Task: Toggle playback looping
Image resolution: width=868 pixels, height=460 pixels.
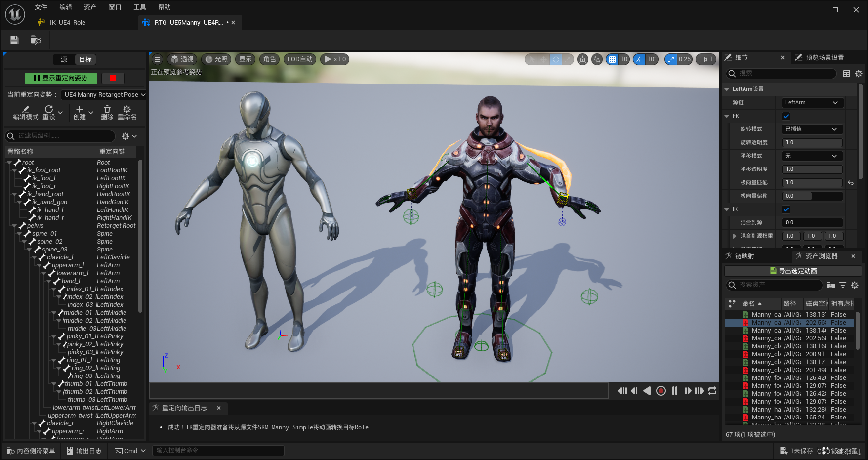Action: click(x=712, y=391)
